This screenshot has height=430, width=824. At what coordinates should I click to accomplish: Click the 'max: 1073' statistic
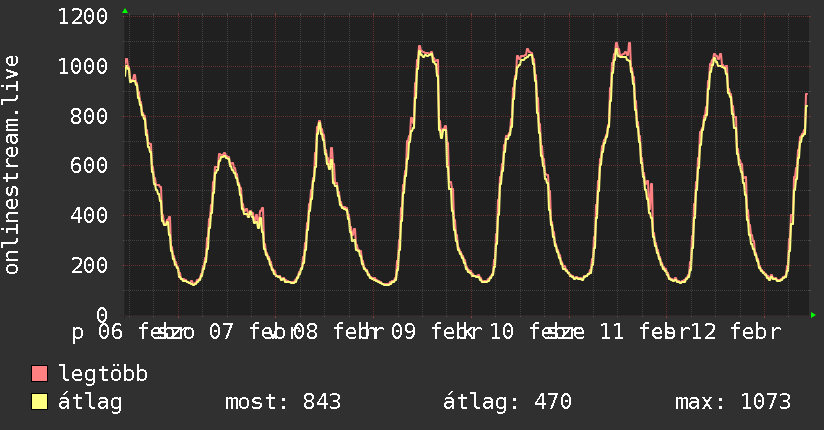733,402
